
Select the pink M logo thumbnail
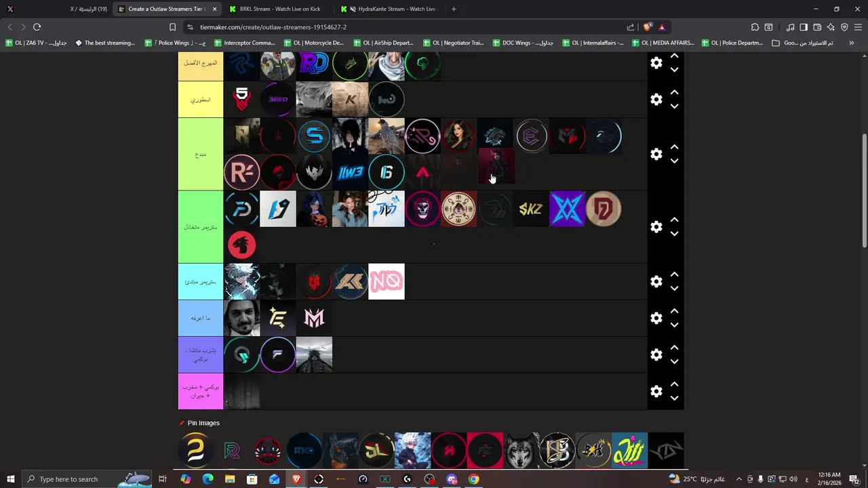pyautogui.click(x=314, y=318)
